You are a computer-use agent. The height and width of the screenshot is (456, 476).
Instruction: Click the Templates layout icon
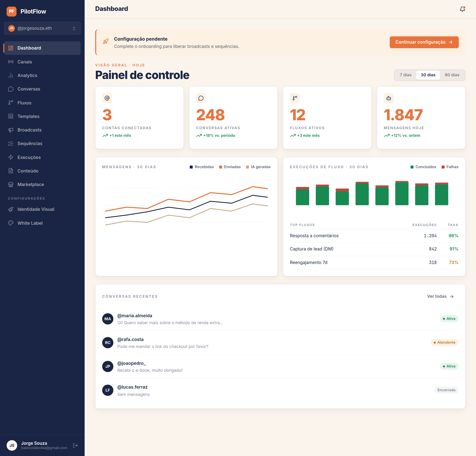11,116
